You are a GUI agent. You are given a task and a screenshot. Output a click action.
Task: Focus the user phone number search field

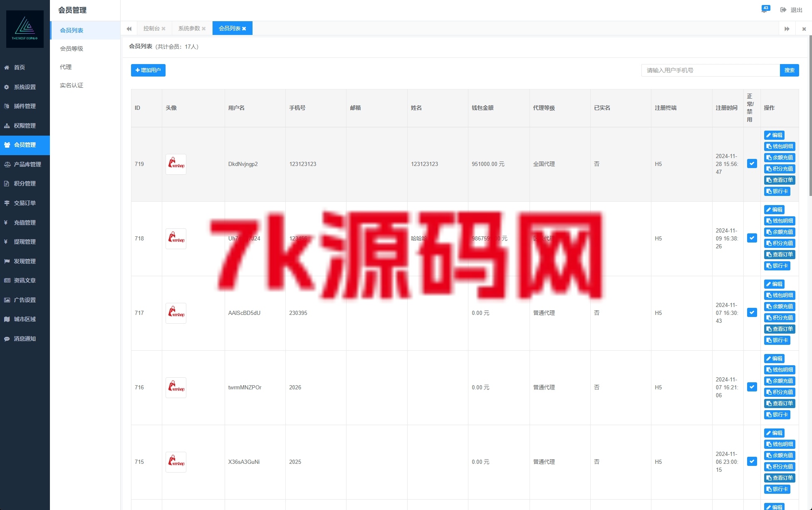pyautogui.click(x=710, y=70)
